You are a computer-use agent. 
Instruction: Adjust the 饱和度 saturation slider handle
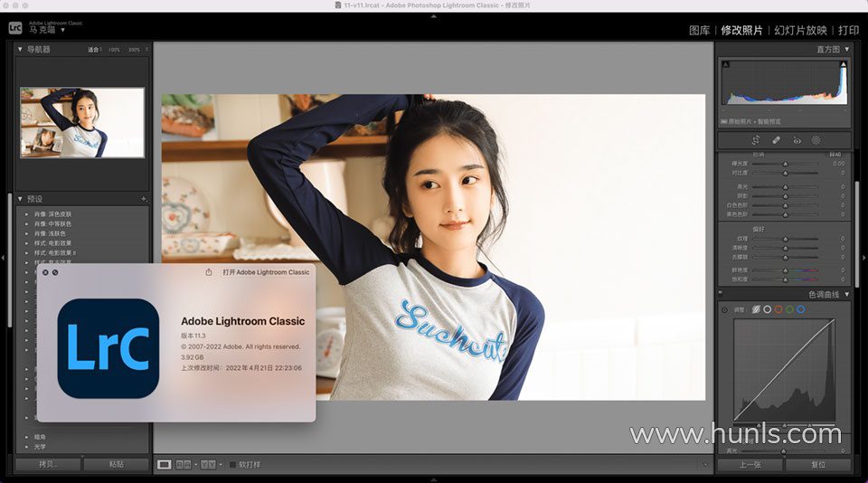pos(785,279)
